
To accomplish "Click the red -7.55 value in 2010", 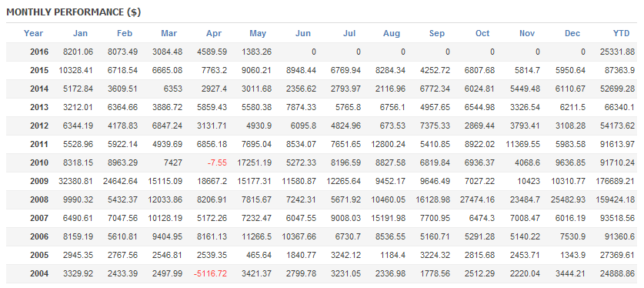I will tap(216, 163).
